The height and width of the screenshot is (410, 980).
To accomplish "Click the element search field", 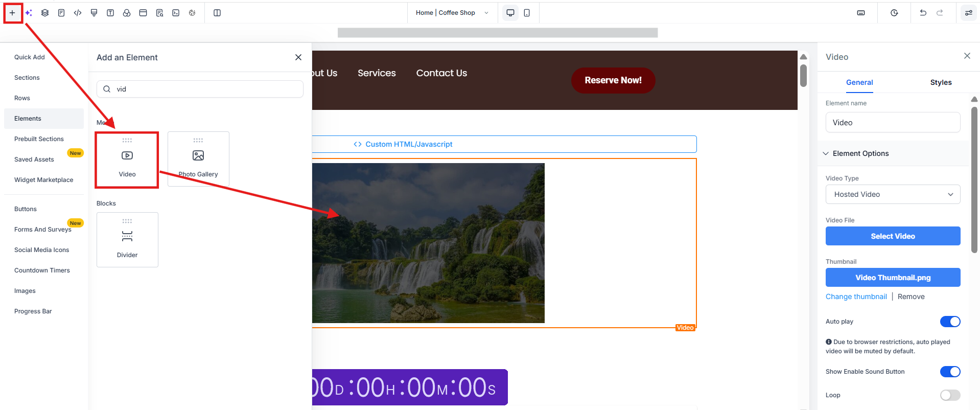I will [204, 89].
